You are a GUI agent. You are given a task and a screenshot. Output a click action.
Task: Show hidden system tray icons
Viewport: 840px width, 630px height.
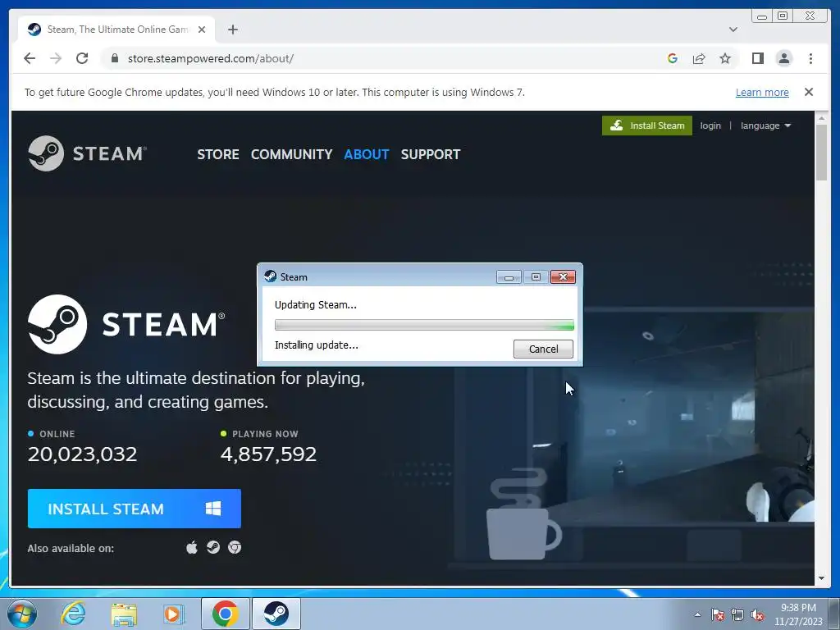pyautogui.click(x=697, y=614)
